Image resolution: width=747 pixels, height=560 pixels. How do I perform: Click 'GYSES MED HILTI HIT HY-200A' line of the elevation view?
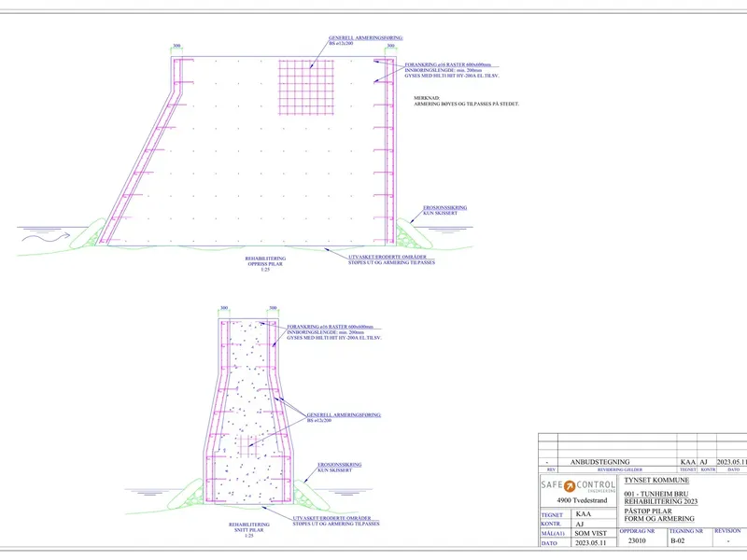click(x=452, y=76)
